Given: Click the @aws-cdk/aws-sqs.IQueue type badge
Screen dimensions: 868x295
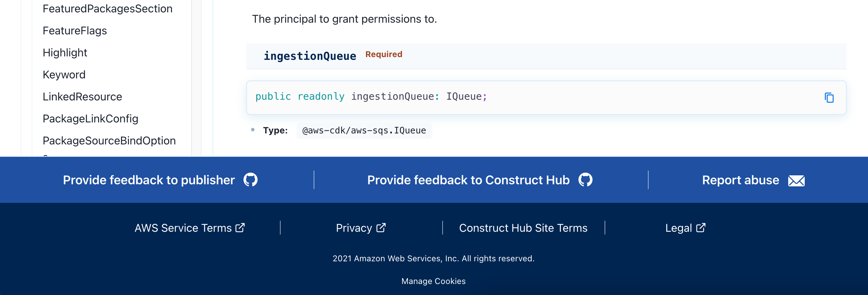Looking at the screenshot, I should 365,130.
